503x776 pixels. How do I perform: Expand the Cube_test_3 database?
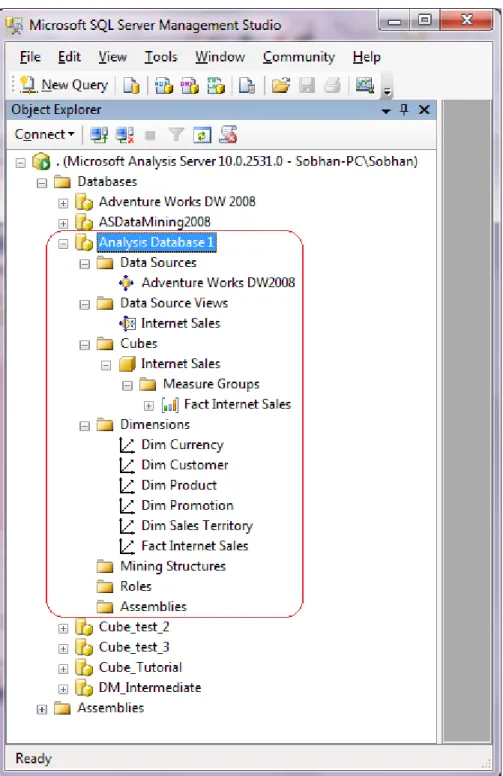[x=63, y=648]
